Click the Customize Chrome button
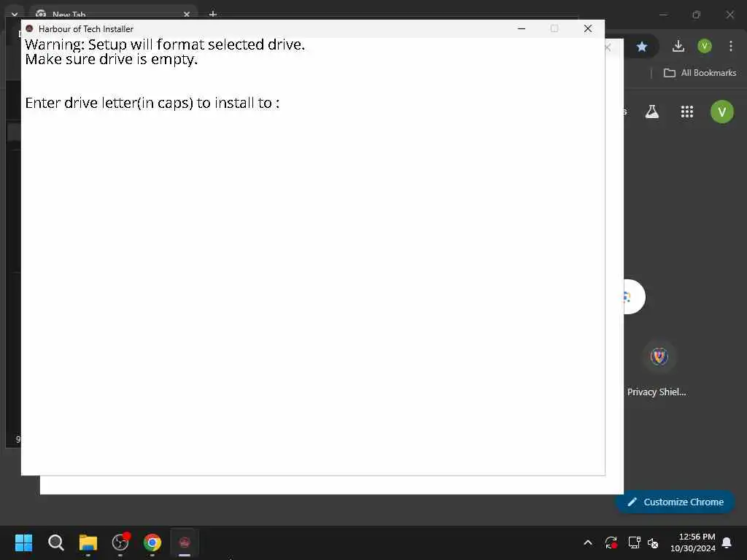 pyautogui.click(x=675, y=502)
